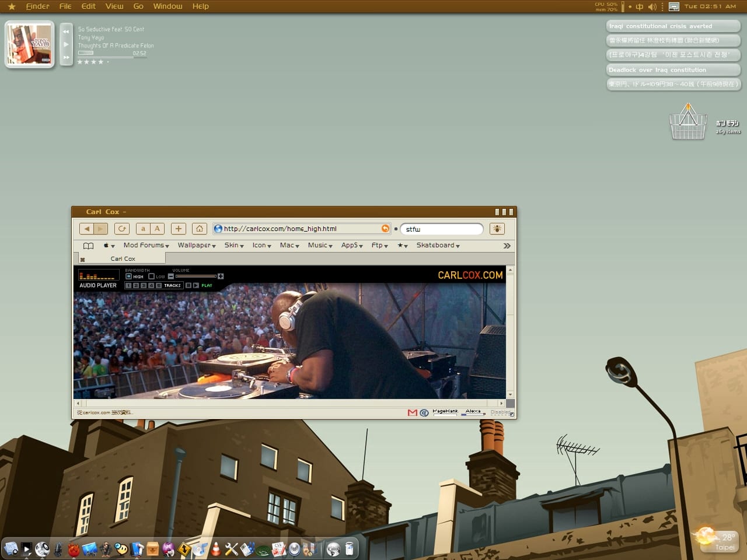
Task: Show more bookmarks with double chevron
Action: pyautogui.click(x=507, y=246)
